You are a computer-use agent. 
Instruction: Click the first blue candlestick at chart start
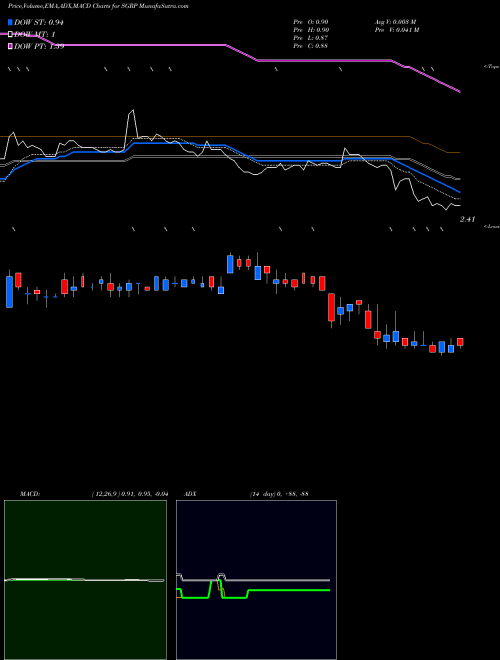point(9,292)
